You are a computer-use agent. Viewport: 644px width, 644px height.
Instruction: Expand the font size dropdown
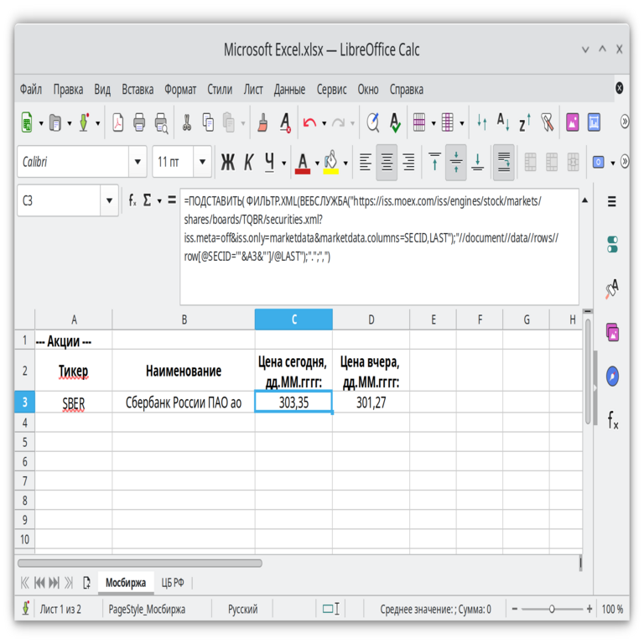pos(202,162)
